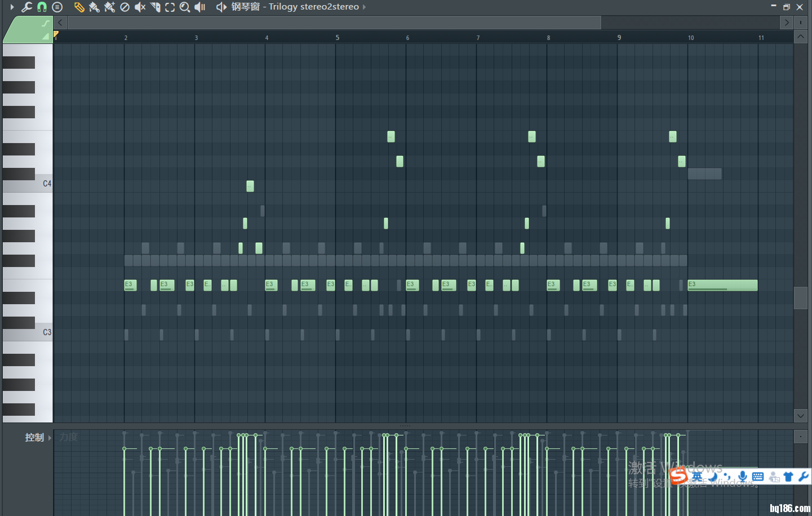
Task: Choose the Select marquee tool
Action: (x=170, y=7)
